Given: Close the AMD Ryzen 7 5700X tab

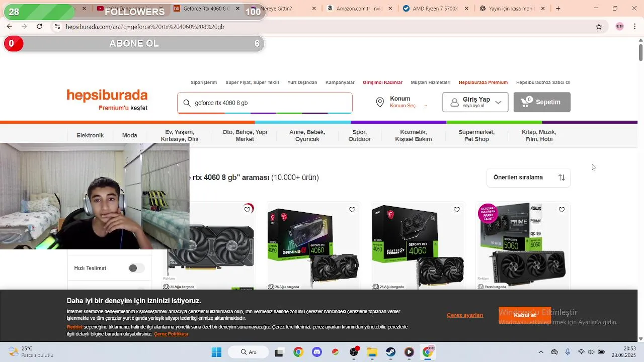Looking at the screenshot, I should (x=466, y=9).
